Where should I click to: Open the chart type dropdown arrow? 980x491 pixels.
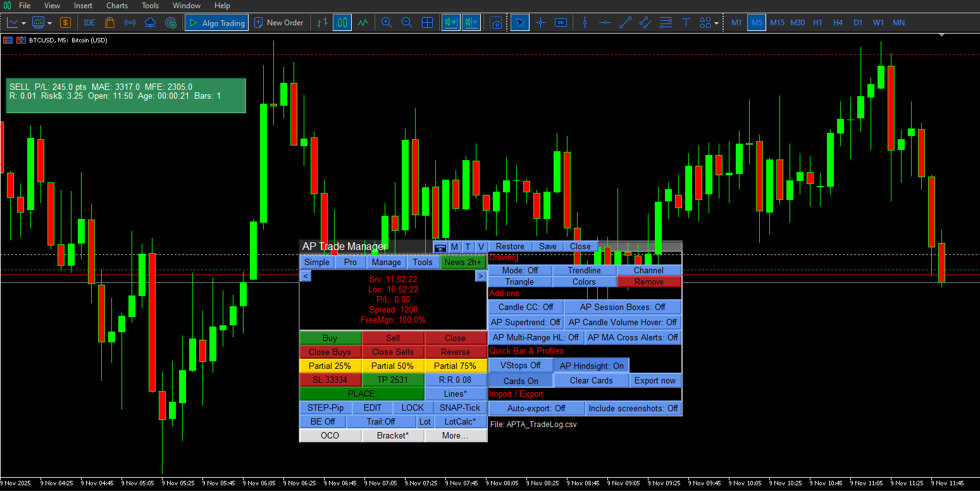pos(23,23)
